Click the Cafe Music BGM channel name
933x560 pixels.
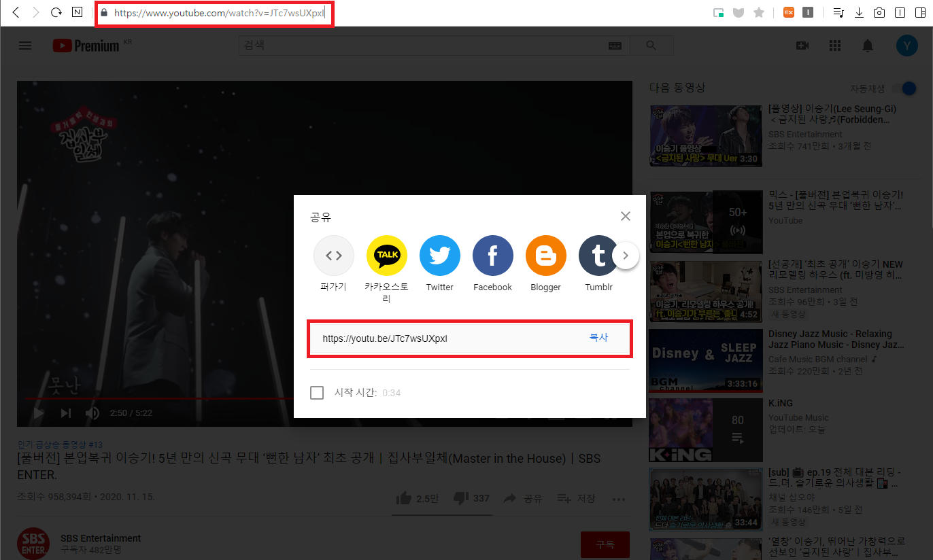[x=818, y=359]
